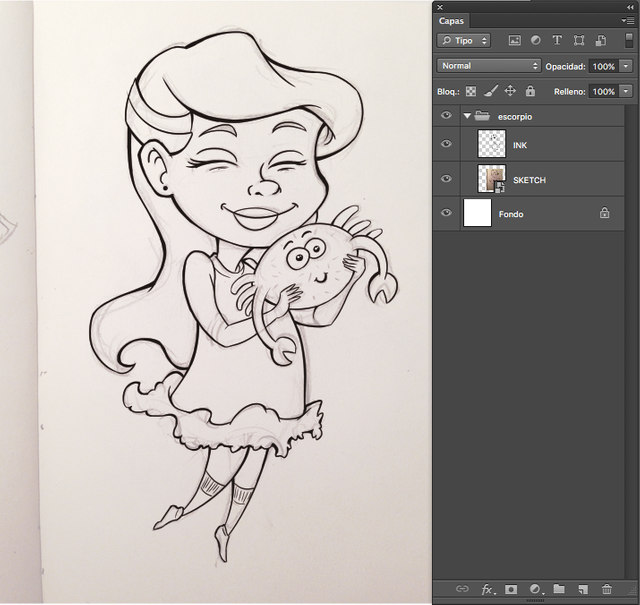This screenshot has height=605, width=640.
Task: Lock all padlock icon in Bloq. row
Action: coord(530,91)
